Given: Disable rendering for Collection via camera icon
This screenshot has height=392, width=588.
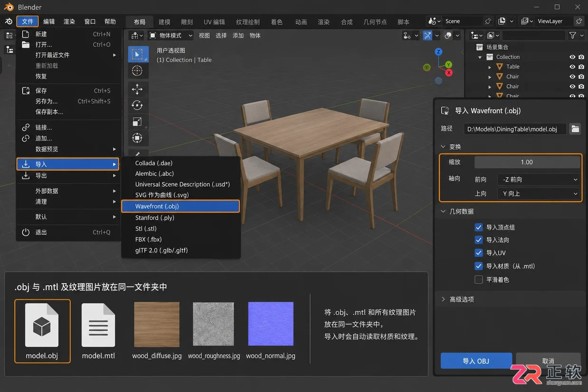Looking at the screenshot, I should coord(581,57).
